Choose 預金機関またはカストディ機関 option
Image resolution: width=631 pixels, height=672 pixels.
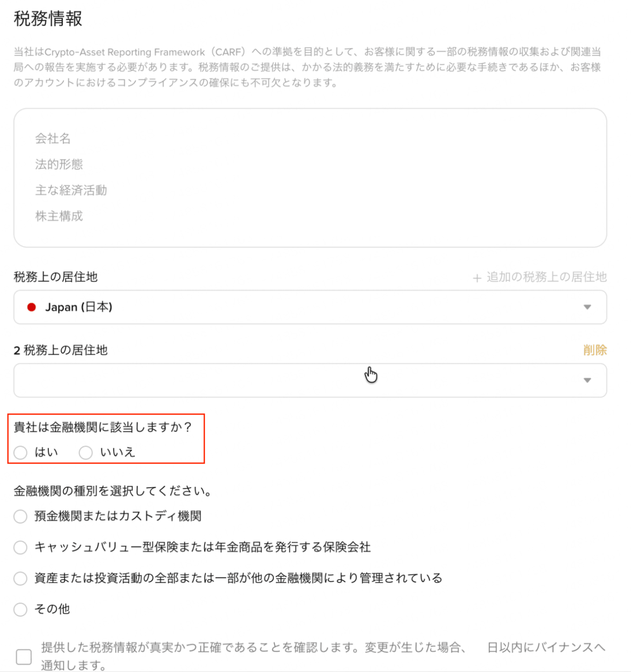pos(20,516)
